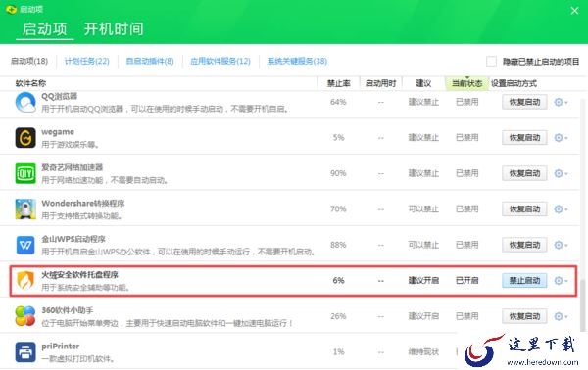The image size is (588, 370).
Task: Click the 金山WPS启动程序 icon
Action: 25,245
